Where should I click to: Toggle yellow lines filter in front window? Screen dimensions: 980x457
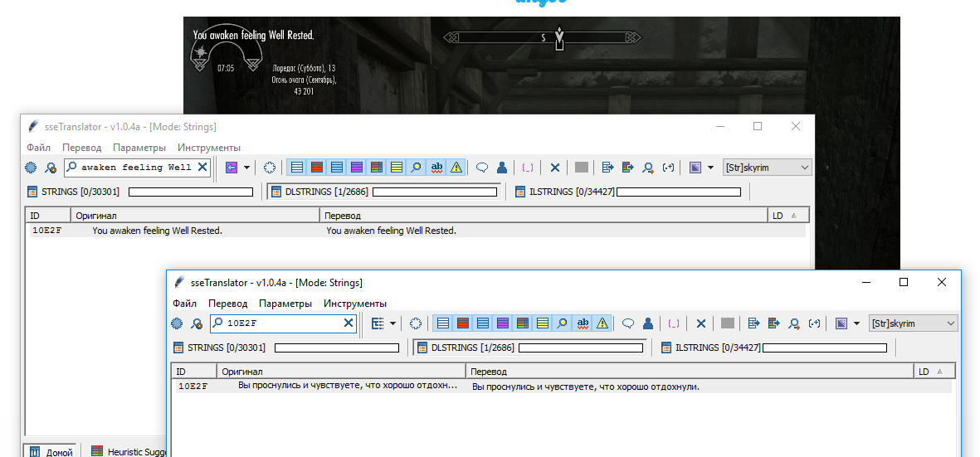click(x=543, y=323)
